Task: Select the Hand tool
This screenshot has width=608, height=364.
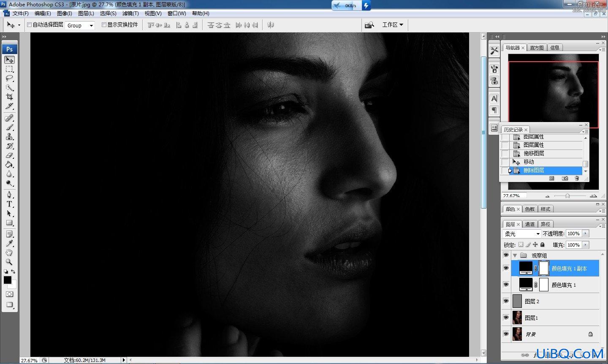Action: tap(9, 253)
